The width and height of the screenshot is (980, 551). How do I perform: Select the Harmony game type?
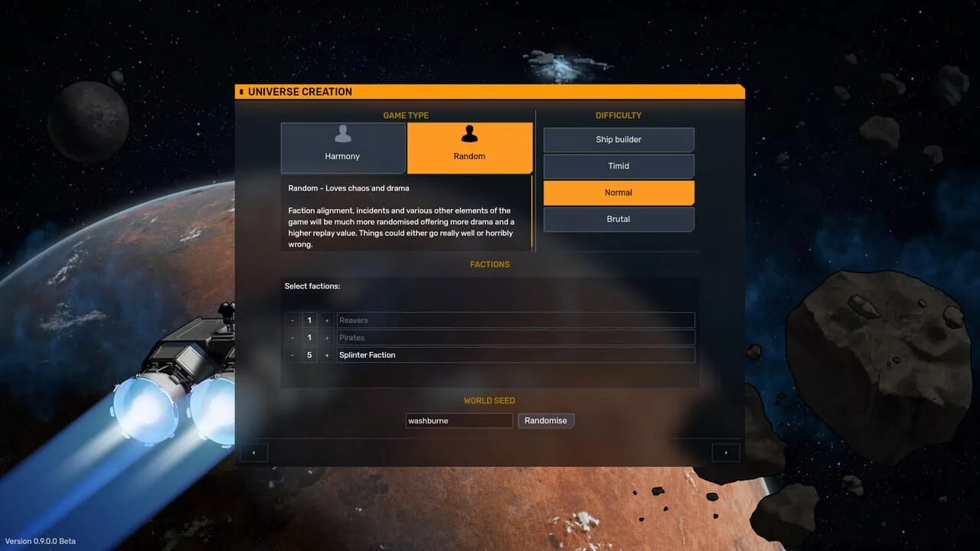click(343, 148)
